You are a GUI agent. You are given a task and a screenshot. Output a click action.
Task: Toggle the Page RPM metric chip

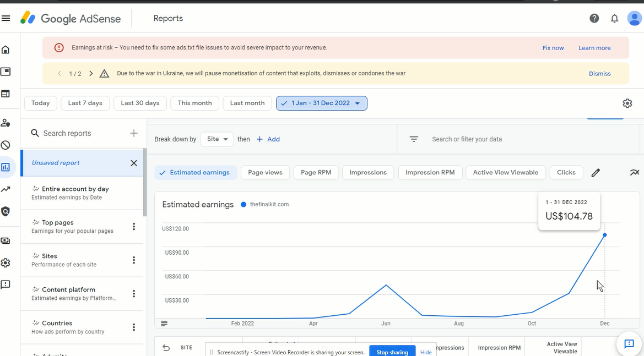[316, 173]
